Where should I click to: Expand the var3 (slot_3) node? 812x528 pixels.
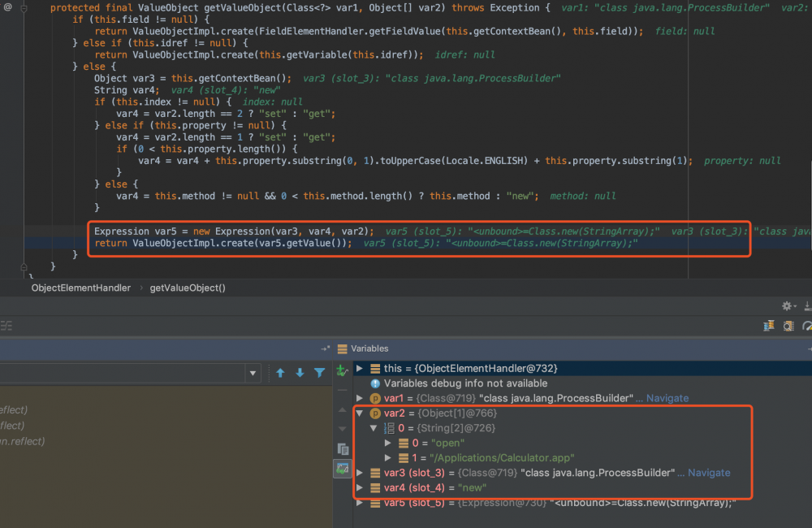coord(360,473)
